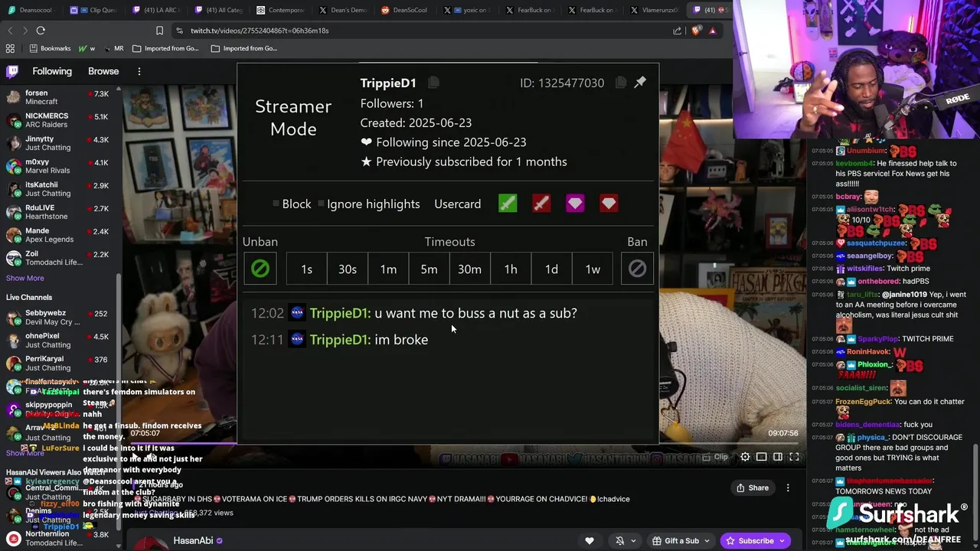Click the Gift a Sub button
This screenshot has height=551, width=980.
point(675,541)
